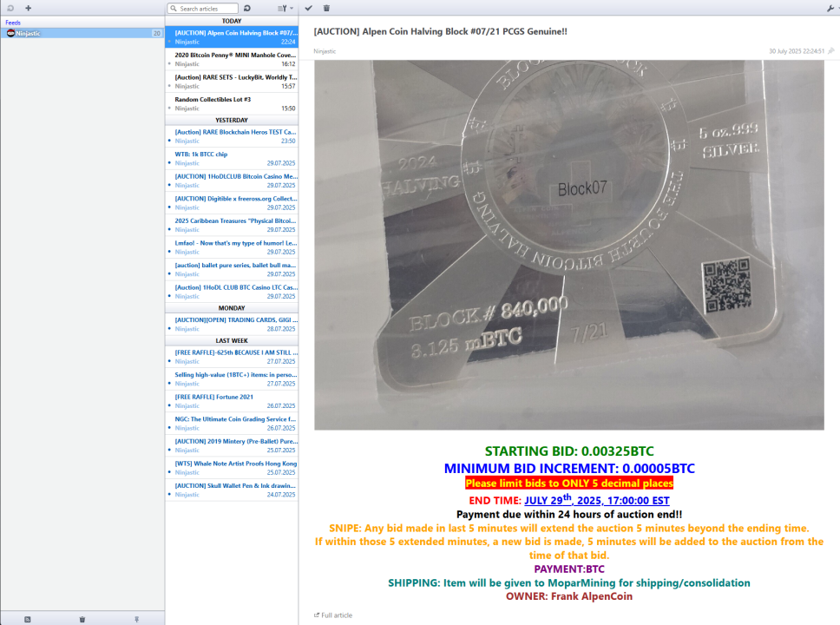840x625 pixels.
Task: Select the Ninjastic feed in the sidebar
Action: point(82,33)
